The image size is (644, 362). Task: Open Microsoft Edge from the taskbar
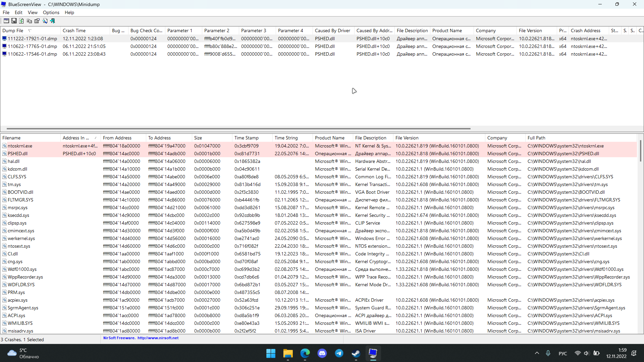tap(305, 353)
